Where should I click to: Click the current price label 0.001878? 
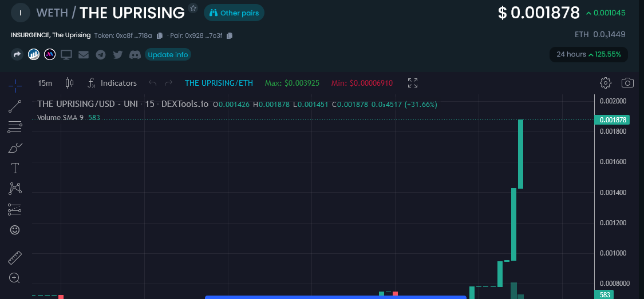tap(613, 119)
